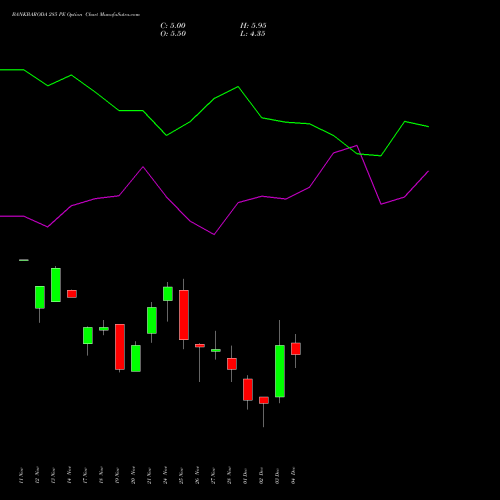Select the 21 Nov date label

click(x=150, y=475)
